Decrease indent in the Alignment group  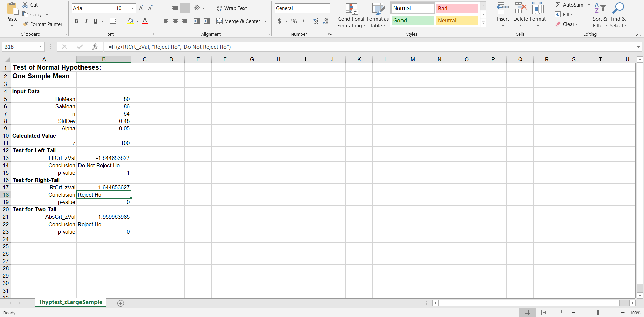[x=197, y=21]
